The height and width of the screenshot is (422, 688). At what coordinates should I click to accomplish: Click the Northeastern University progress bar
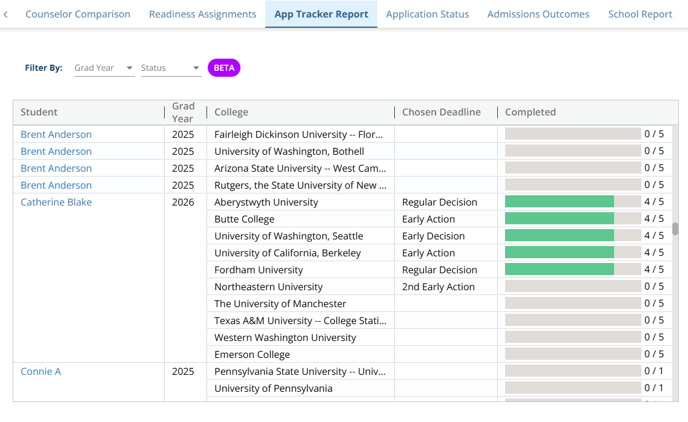click(573, 286)
